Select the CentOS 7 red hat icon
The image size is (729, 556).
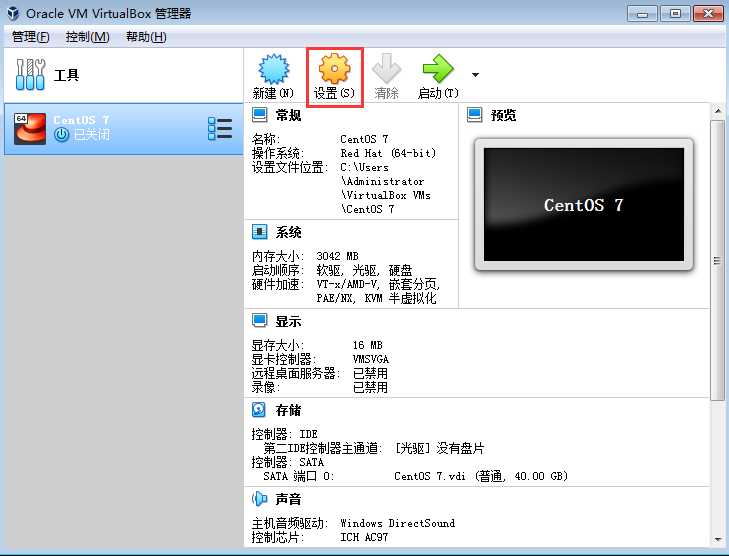click(x=30, y=128)
